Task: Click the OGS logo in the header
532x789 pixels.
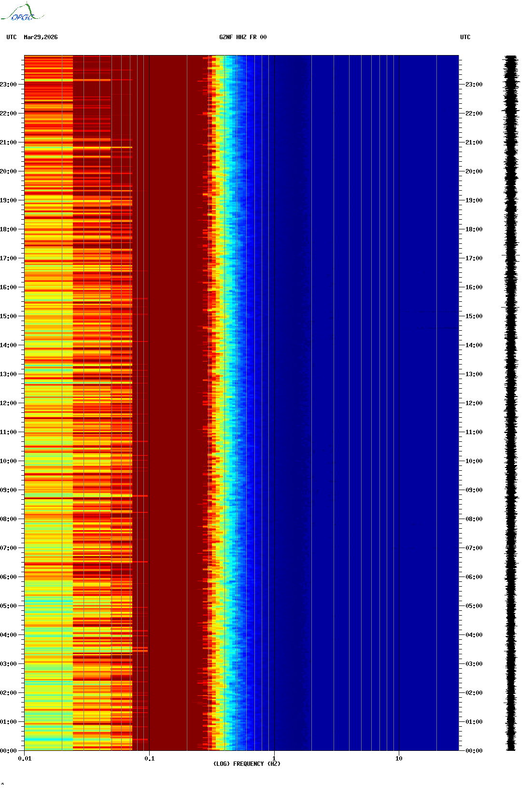Action: pos(22,12)
